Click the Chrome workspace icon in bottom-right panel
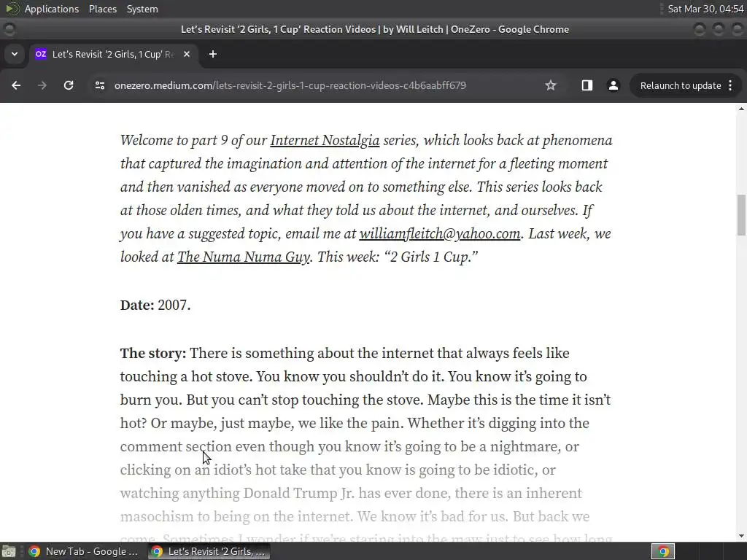The width and height of the screenshot is (747, 560). click(663, 551)
